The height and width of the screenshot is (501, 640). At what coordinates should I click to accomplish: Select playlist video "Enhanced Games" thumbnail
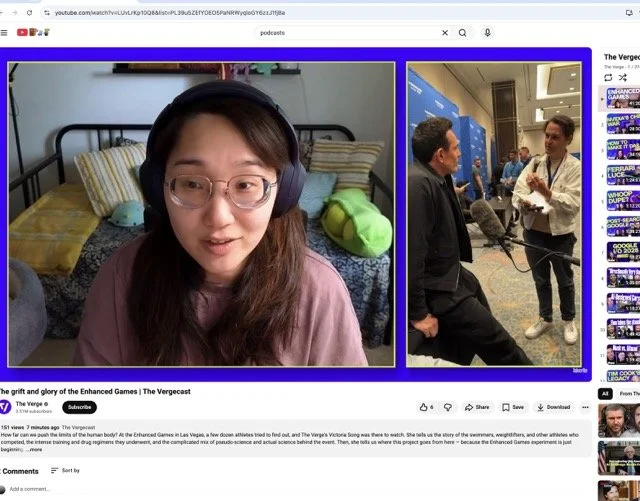(x=623, y=98)
